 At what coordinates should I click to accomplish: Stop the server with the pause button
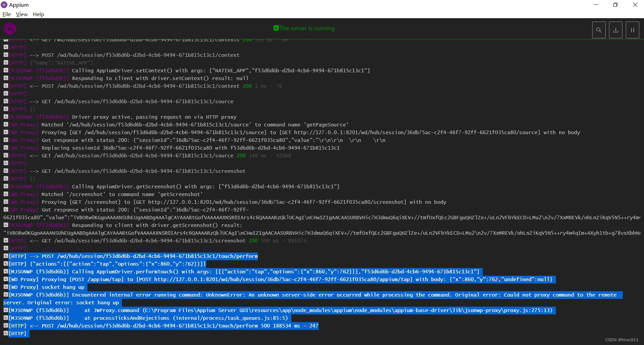click(x=632, y=30)
